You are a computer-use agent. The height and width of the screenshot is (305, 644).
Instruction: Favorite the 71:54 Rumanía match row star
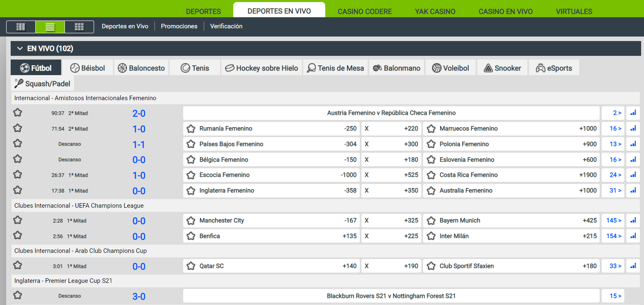(17, 128)
